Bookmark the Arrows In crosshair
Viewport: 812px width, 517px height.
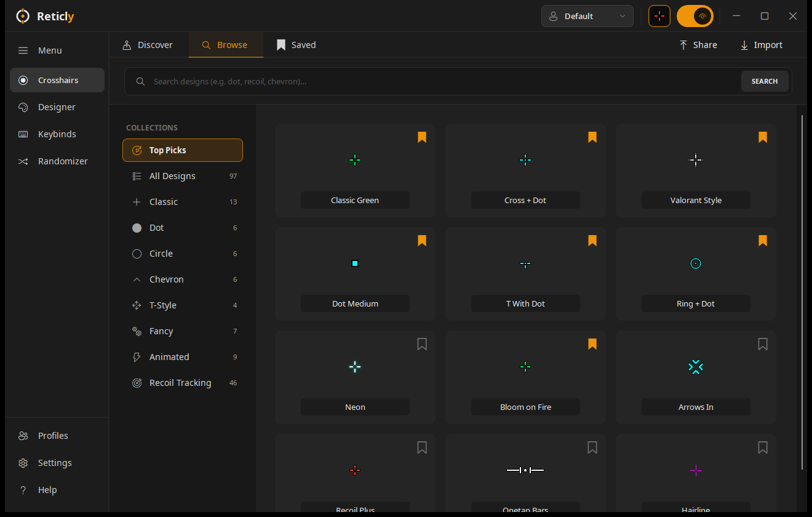[x=763, y=344]
